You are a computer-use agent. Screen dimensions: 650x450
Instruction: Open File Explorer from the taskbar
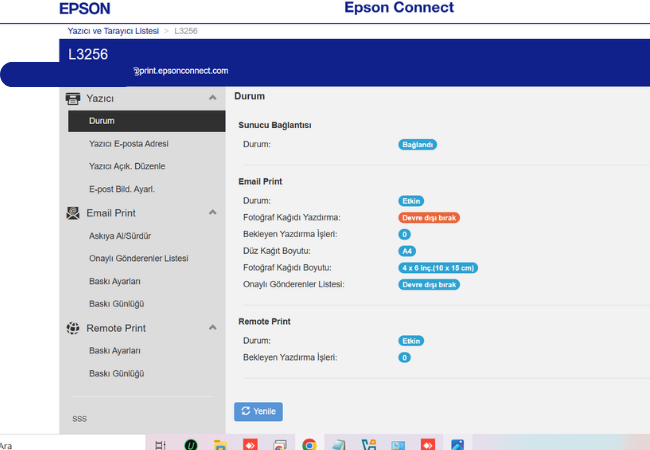click(x=220, y=444)
